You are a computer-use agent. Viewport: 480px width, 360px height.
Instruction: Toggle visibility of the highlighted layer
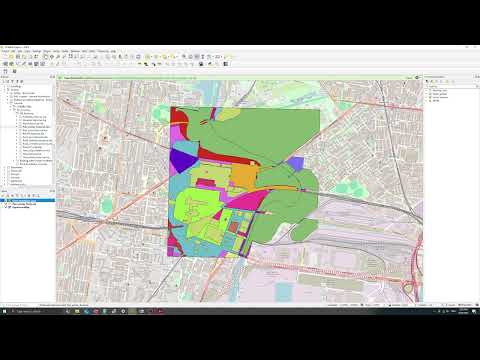5,201
